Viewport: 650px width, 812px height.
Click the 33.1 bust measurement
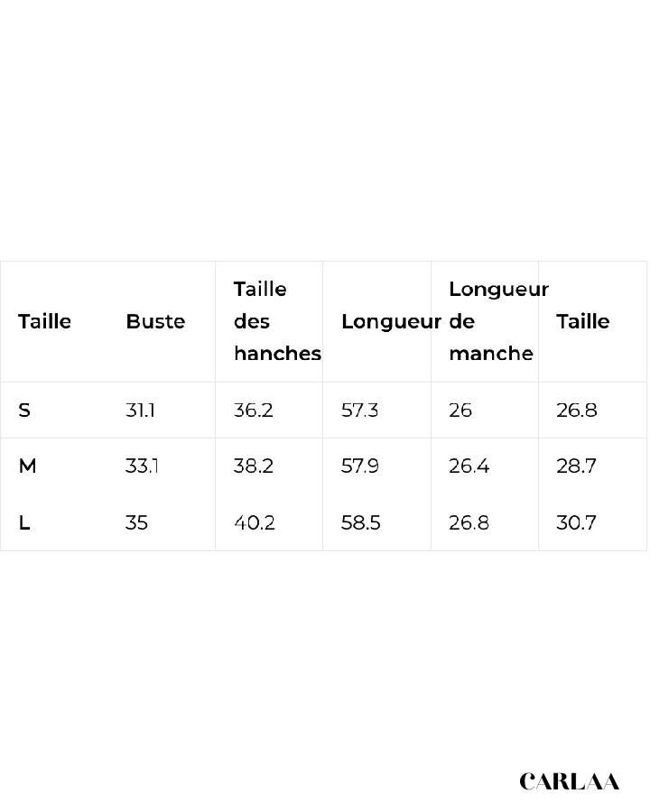(142, 466)
